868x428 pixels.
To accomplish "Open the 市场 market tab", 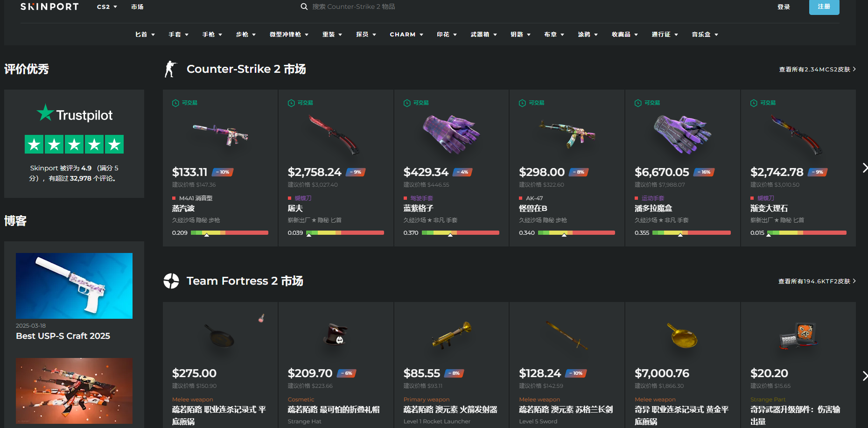I will click(137, 7).
